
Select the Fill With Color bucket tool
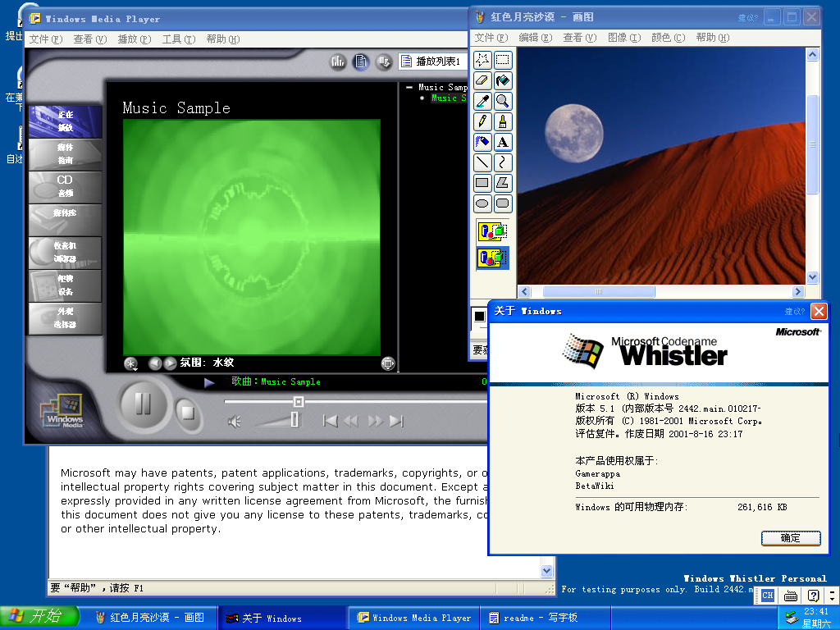coord(503,80)
